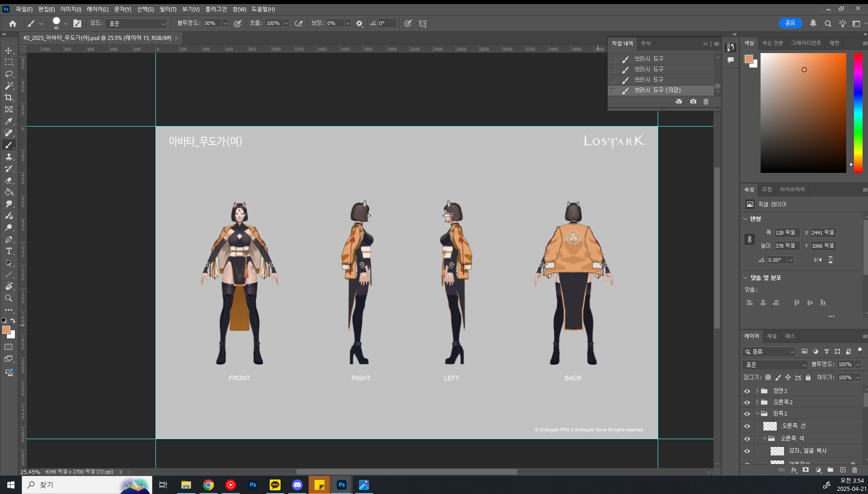Open the 보정 smoothing percentage dropdown
Screen dimensions: 868x494
[348, 24]
